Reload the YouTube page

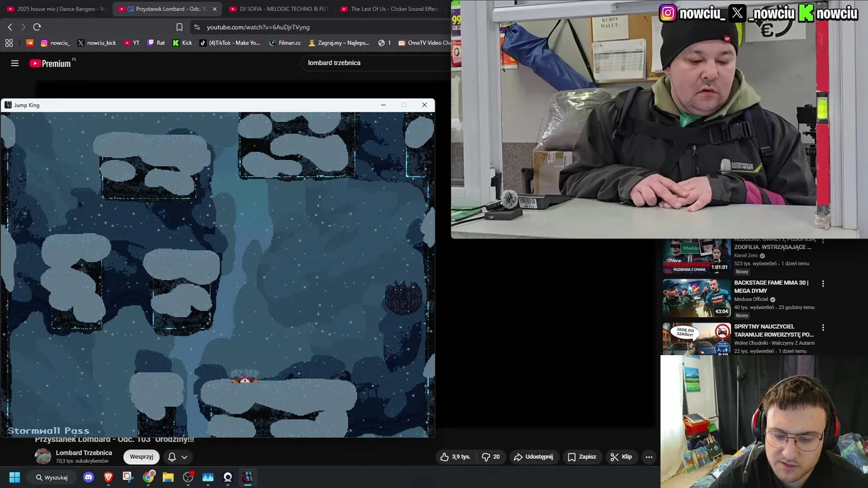[37, 27]
